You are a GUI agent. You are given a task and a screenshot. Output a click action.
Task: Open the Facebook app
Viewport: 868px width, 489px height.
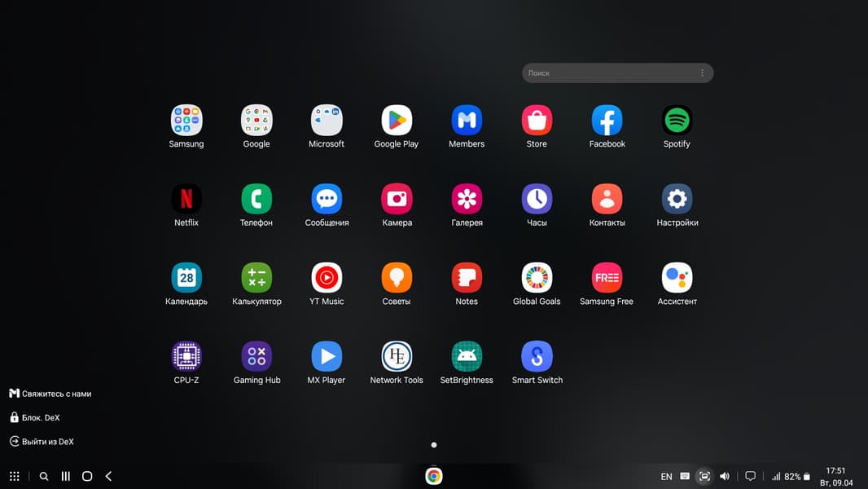[x=607, y=120]
